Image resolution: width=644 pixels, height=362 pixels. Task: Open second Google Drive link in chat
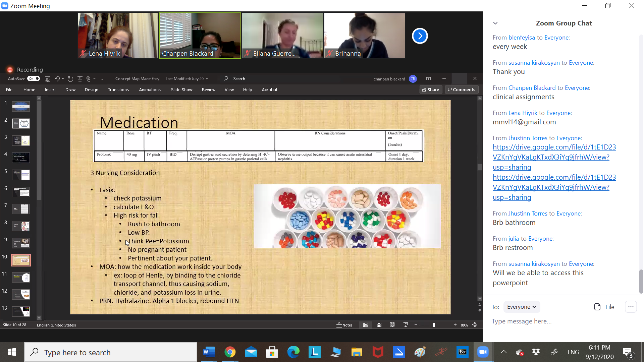coord(554,187)
